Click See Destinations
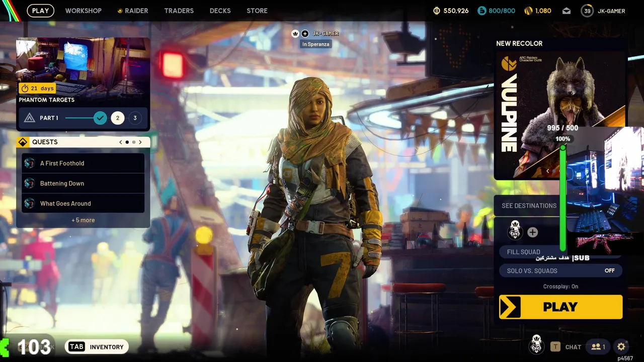 529,206
